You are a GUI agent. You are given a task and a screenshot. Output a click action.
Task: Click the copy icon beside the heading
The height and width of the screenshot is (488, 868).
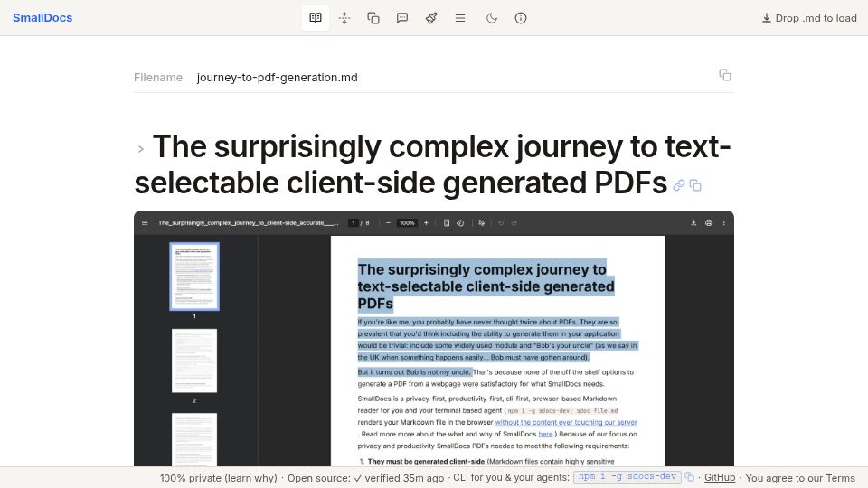coord(695,185)
